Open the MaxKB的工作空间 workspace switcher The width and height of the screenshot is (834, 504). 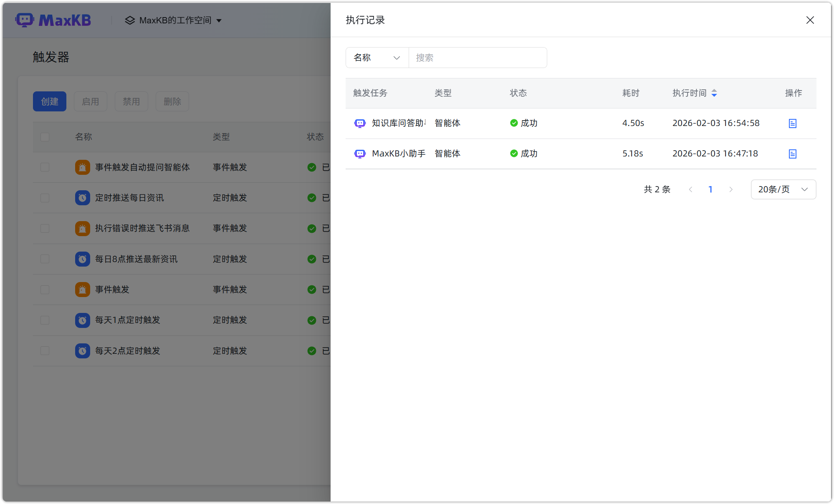pyautogui.click(x=174, y=20)
